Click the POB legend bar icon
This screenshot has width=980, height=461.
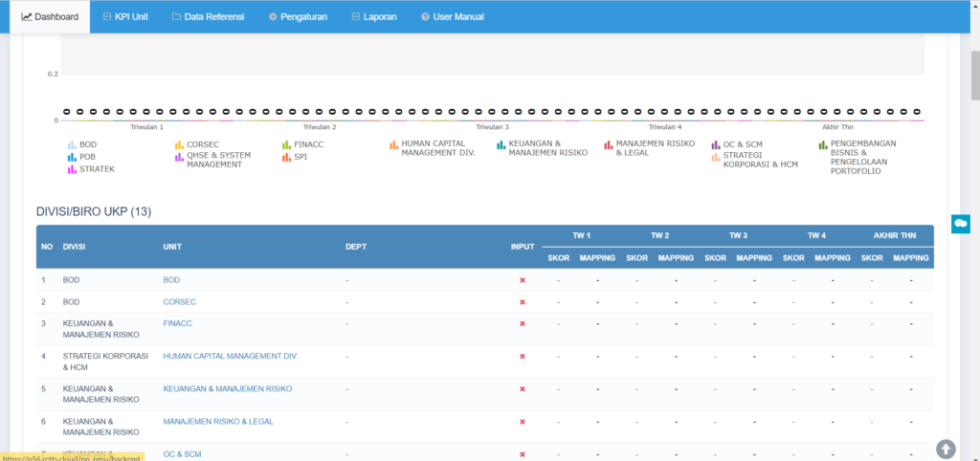(72, 157)
